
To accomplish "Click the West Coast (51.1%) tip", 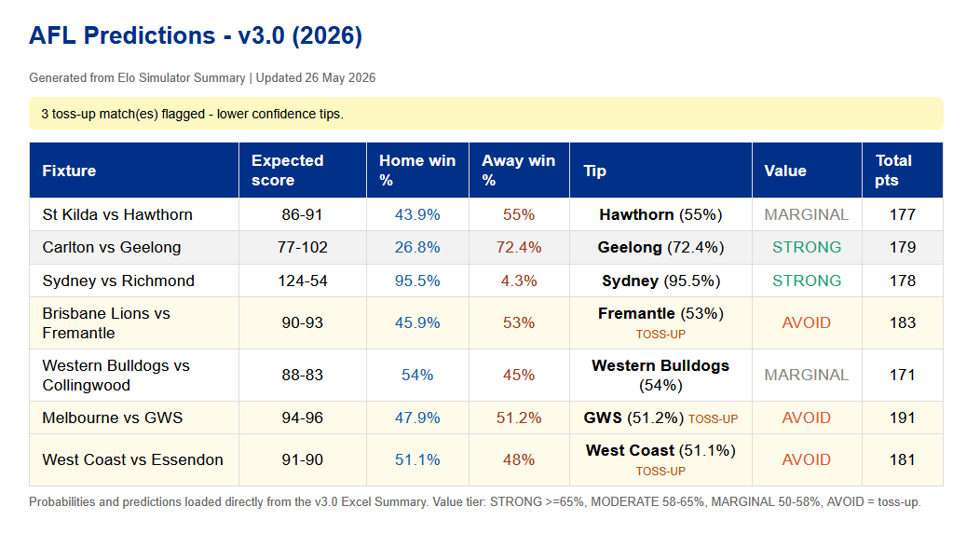I will pos(660,450).
